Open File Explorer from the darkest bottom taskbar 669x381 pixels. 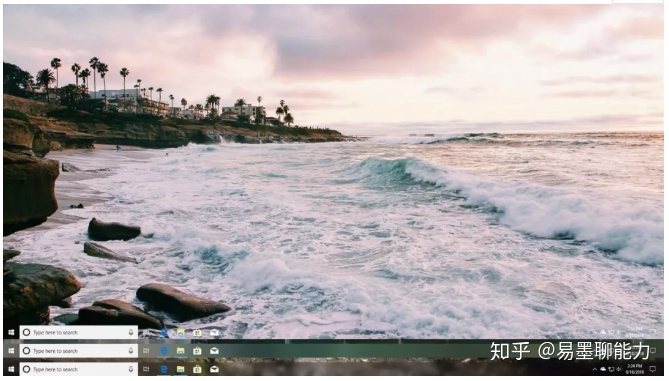pos(180,369)
